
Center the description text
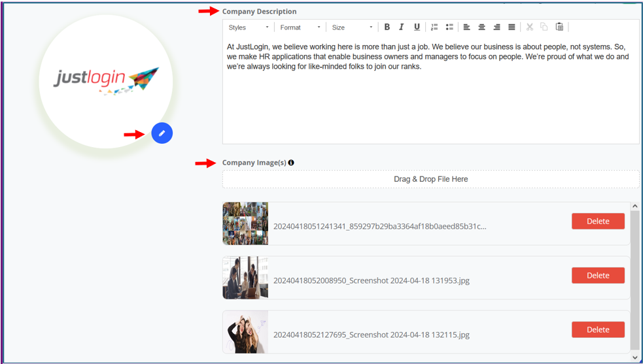482,27
